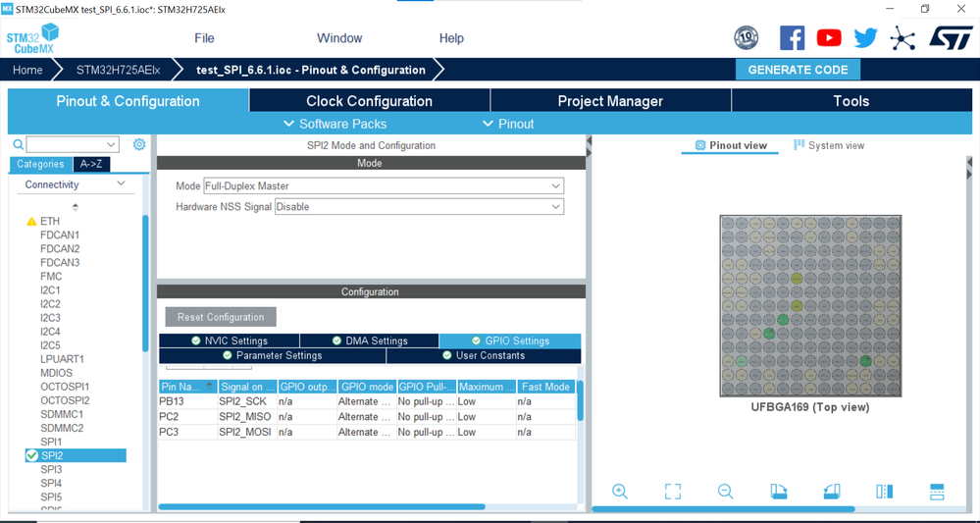
Task: Click STM32H725AEIx breadcrumb
Action: (x=118, y=70)
